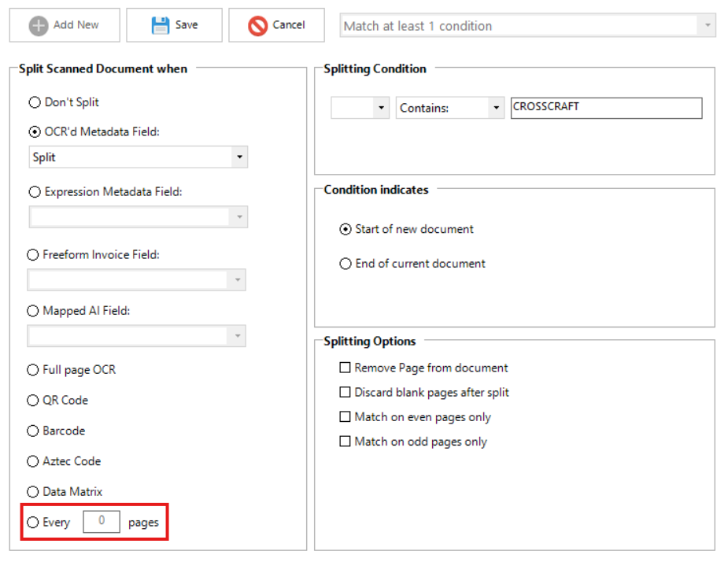
Task: Select the QR Code split option
Action: click(33, 401)
